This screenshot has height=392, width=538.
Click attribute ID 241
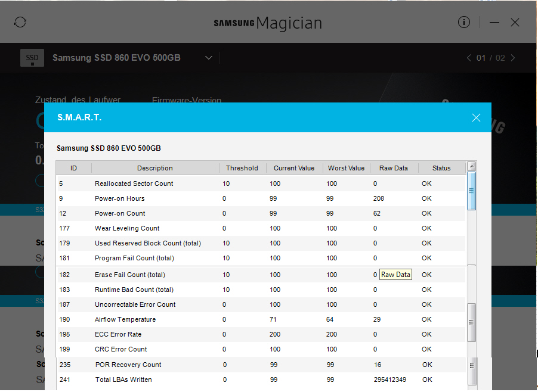65,379
